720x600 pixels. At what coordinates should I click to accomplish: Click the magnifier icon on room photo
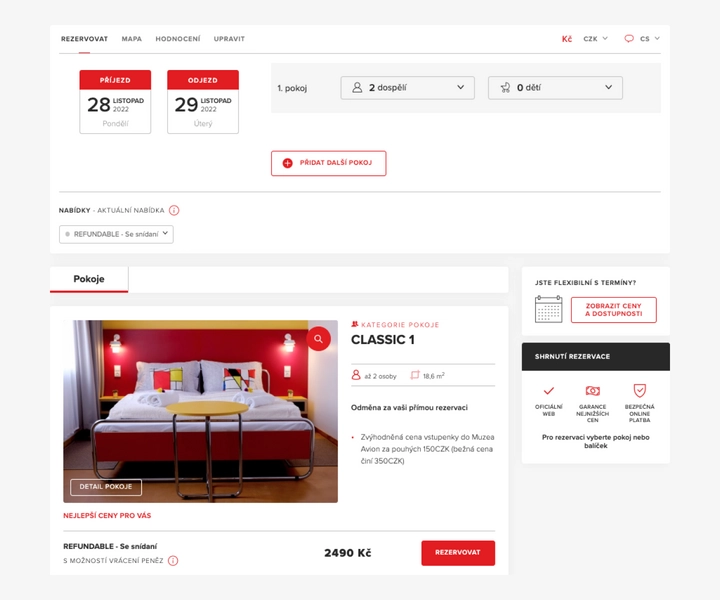pos(318,339)
